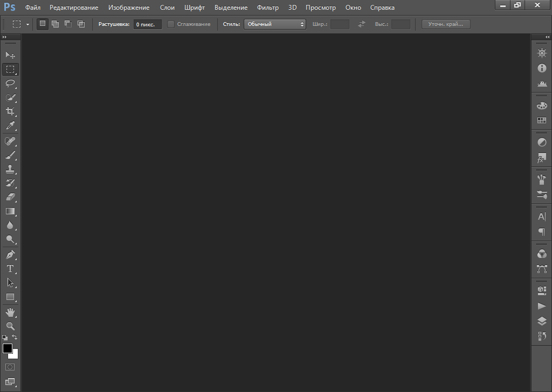Select the Clone Stamp tool
552x392 pixels.
tap(10, 169)
